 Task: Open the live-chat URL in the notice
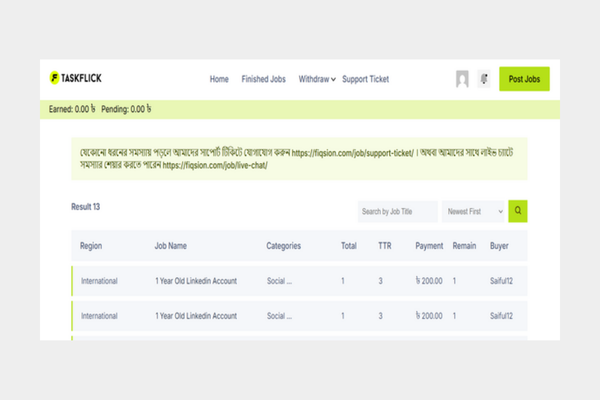coord(215,165)
